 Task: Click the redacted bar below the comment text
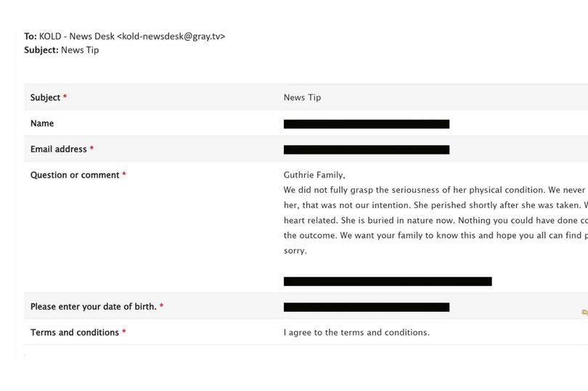click(x=388, y=281)
